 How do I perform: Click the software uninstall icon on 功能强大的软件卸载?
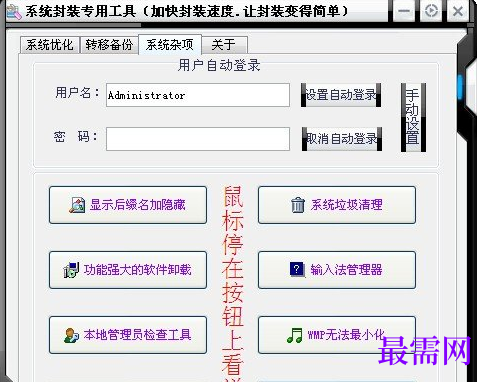click(x=71, y=270)
